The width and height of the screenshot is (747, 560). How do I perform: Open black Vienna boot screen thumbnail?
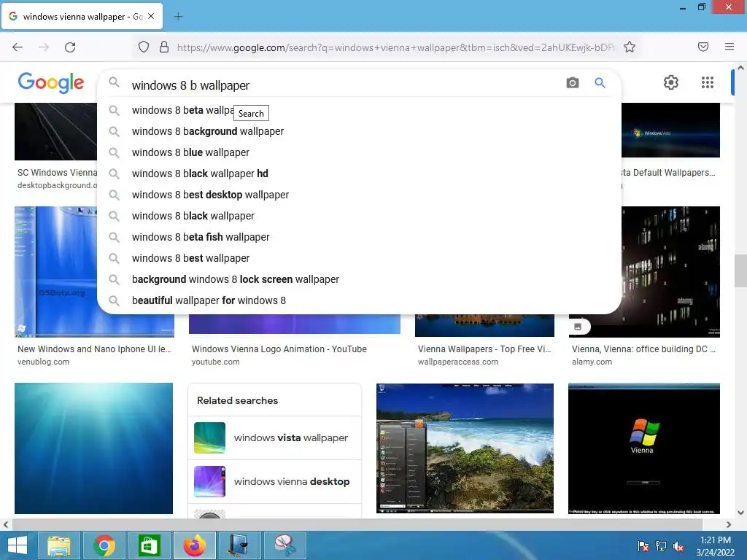(644, 448)
